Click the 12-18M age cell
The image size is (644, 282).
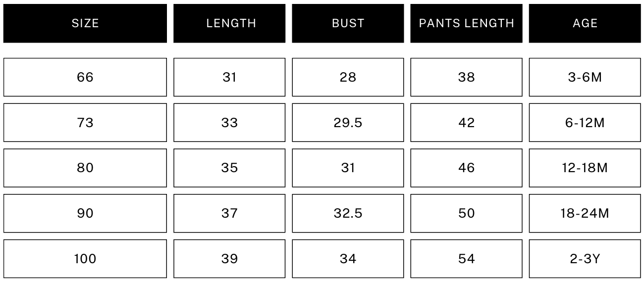(x=585, y=168)
